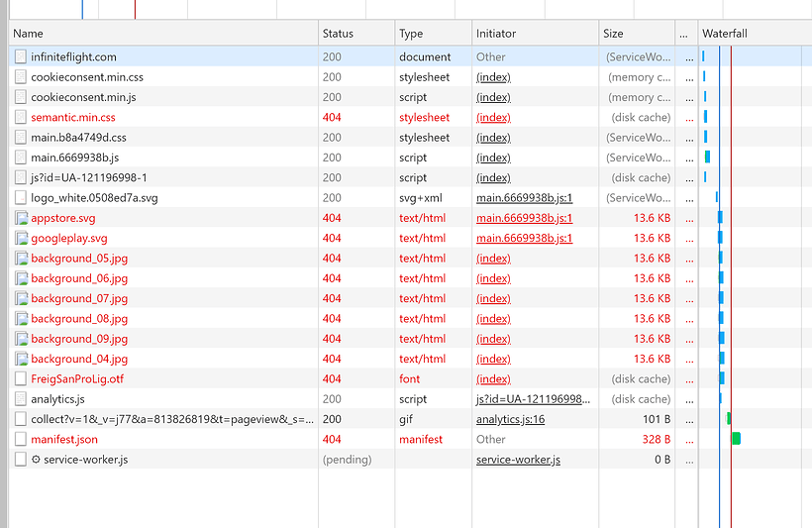Viewport: 812px width, 528px height.
Task: Click the FreigSanProLig.otf font file icon
Action: [x=21, y=378]
